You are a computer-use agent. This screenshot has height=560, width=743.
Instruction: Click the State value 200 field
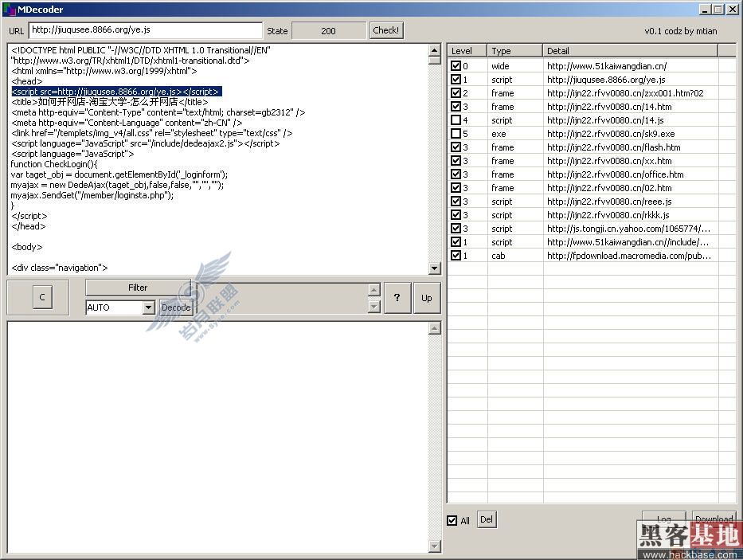click(x=328, y=31)
